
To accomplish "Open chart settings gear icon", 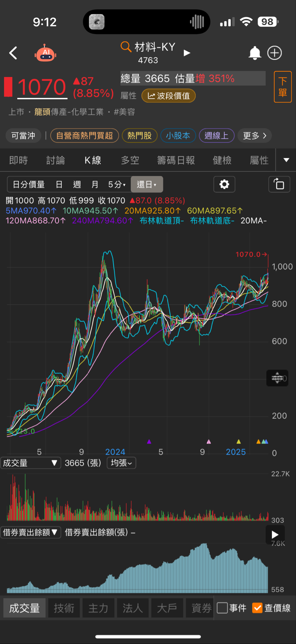I will 224,184.
